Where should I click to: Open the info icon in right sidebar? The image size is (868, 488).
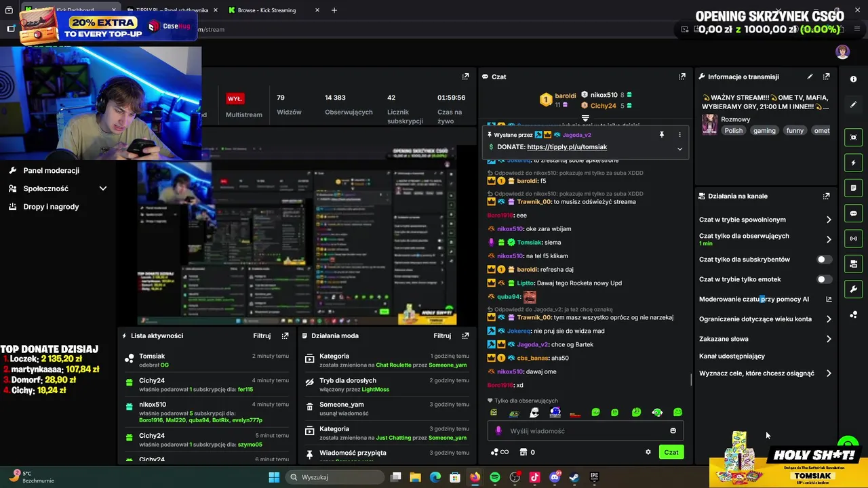pyautogui.click(x=853, y=79)
